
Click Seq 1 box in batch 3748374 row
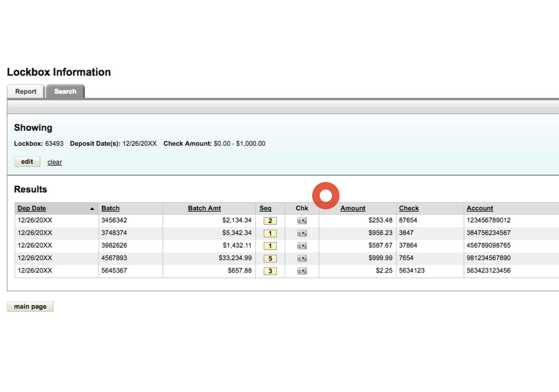pyautogui.click(x=270, y=233)
